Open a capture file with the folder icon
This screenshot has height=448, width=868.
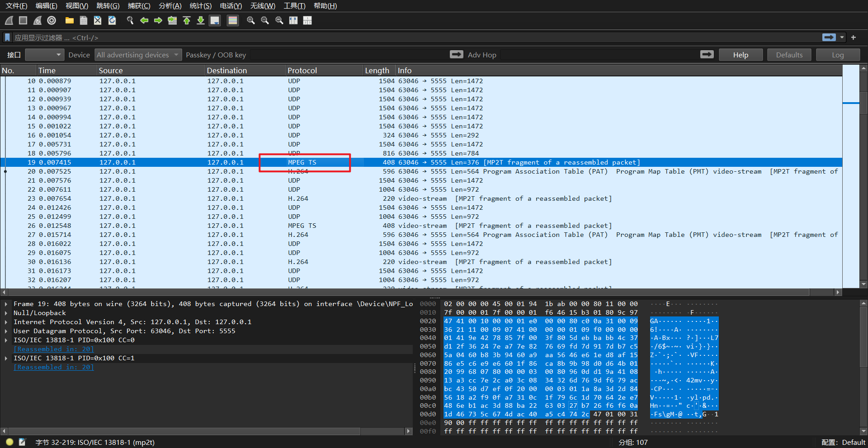click(69, 20)
